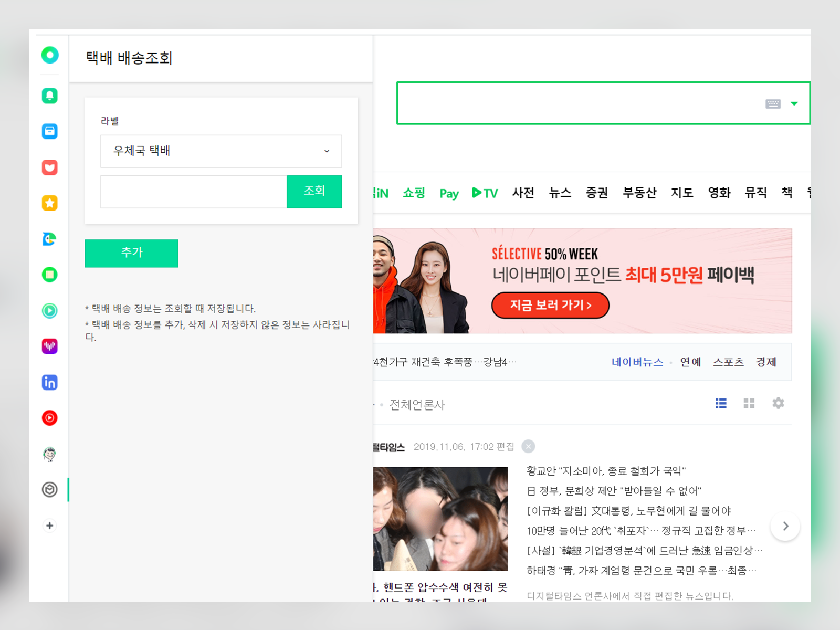Open the Selective 50% Week banner ad
This screenshot has width=840, height=630.
[582, 281]
